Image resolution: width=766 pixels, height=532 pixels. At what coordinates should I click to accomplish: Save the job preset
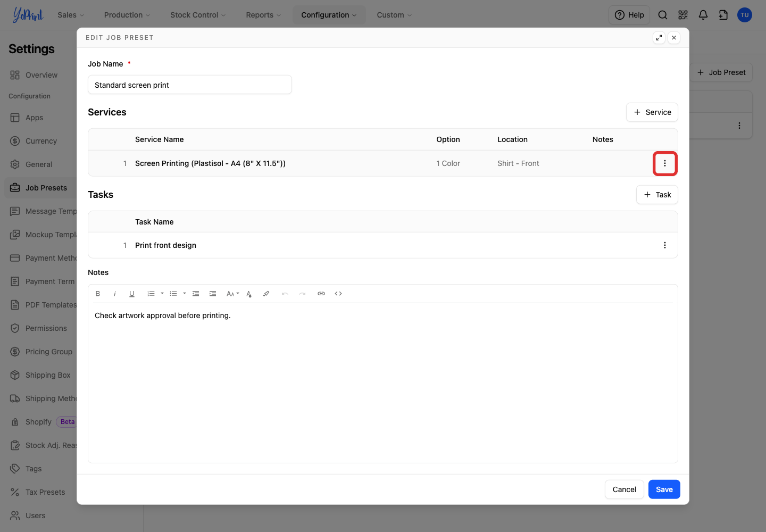coord(664,489)
